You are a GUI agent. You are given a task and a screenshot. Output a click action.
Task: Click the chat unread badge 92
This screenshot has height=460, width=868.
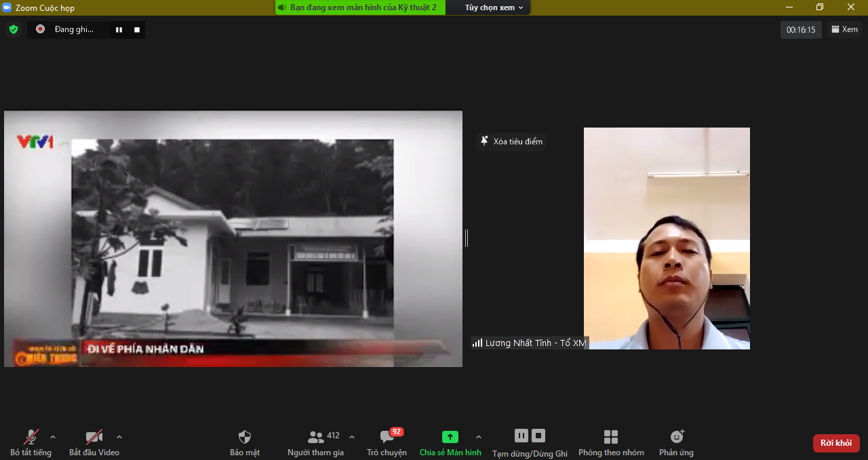[397, 432]
